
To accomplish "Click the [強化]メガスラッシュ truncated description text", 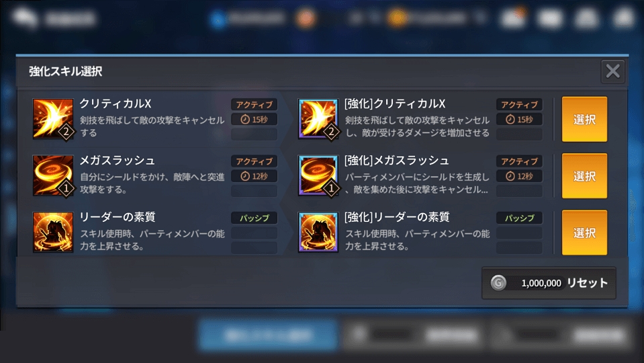I will click(417, 184).
